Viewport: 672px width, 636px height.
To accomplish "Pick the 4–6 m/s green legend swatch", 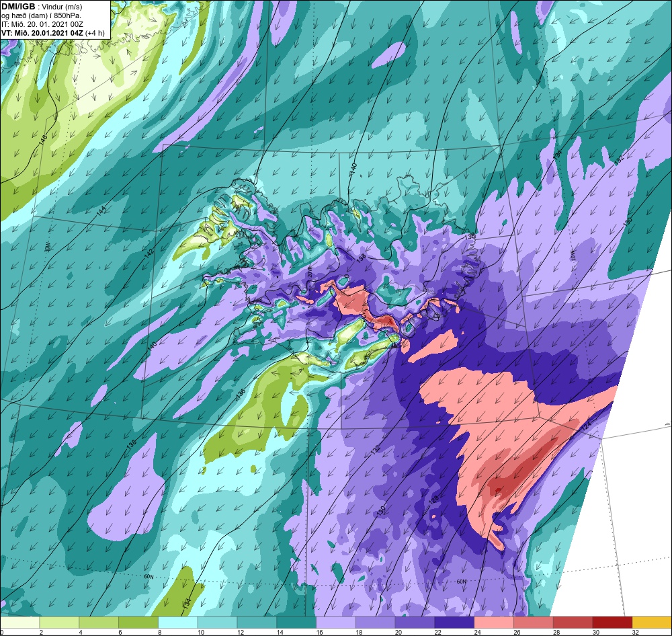I will click(x=99, y=623).
